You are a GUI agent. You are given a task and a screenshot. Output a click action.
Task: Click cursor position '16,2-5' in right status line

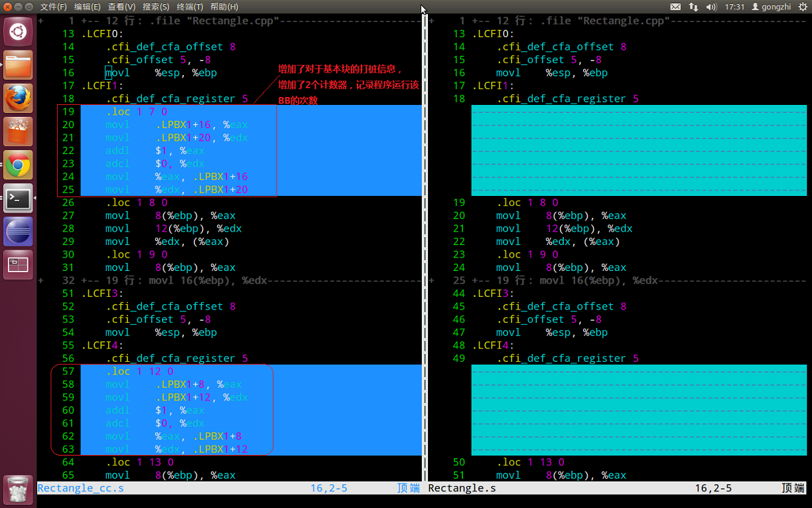click(x=713, y=488)
